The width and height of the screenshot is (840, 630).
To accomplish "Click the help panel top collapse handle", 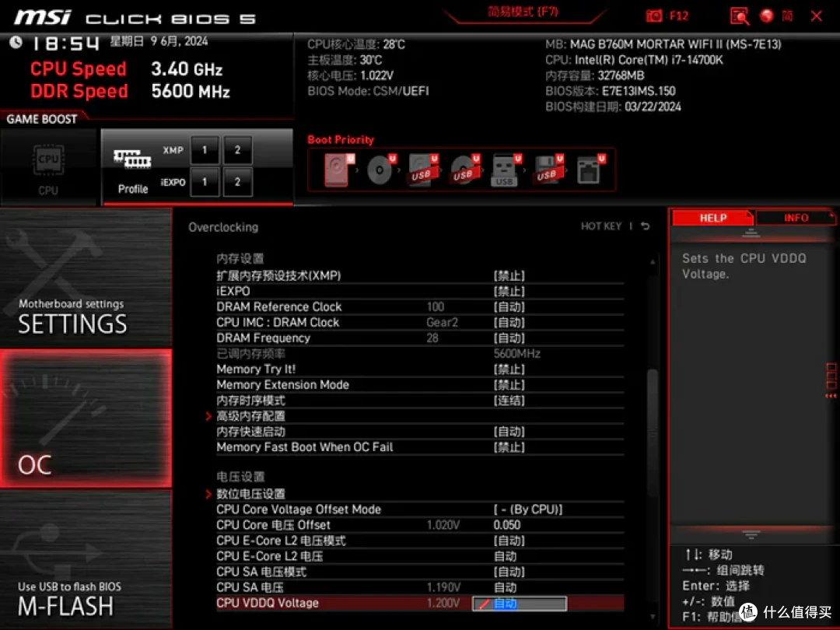I will pyautogui.click(x=751, y=233).
